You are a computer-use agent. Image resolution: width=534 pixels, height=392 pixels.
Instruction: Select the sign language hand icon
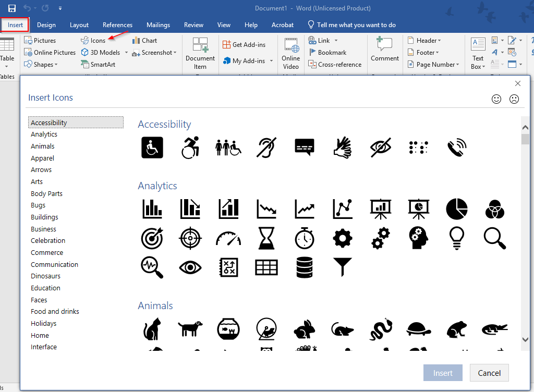tap(343, 148)
